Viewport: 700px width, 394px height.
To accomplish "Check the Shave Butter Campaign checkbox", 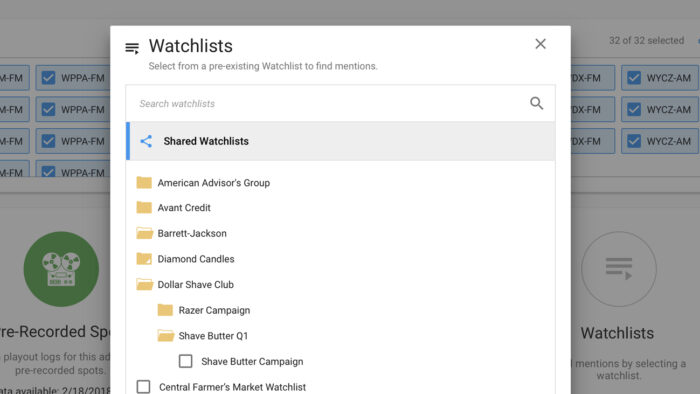I will [185, 361].
